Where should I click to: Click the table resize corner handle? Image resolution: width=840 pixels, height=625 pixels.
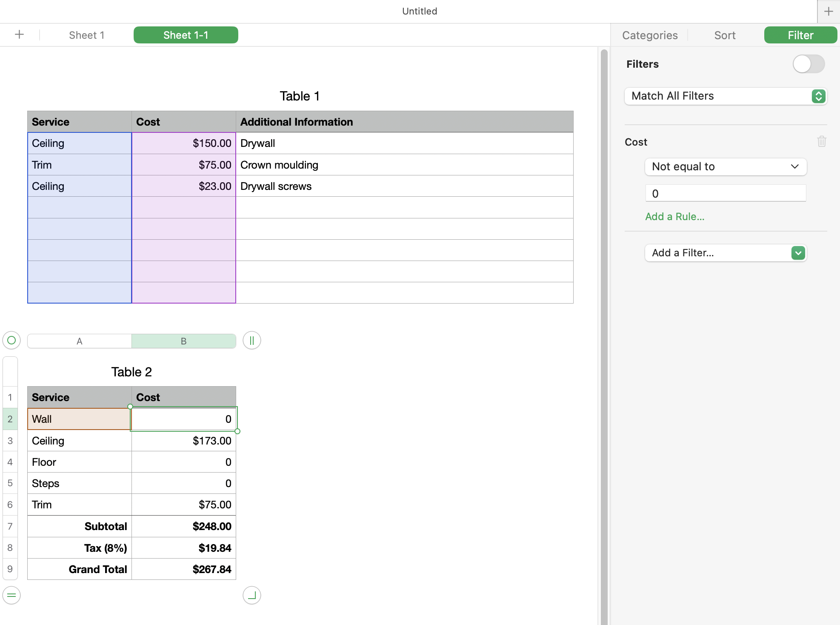(251, 595)
